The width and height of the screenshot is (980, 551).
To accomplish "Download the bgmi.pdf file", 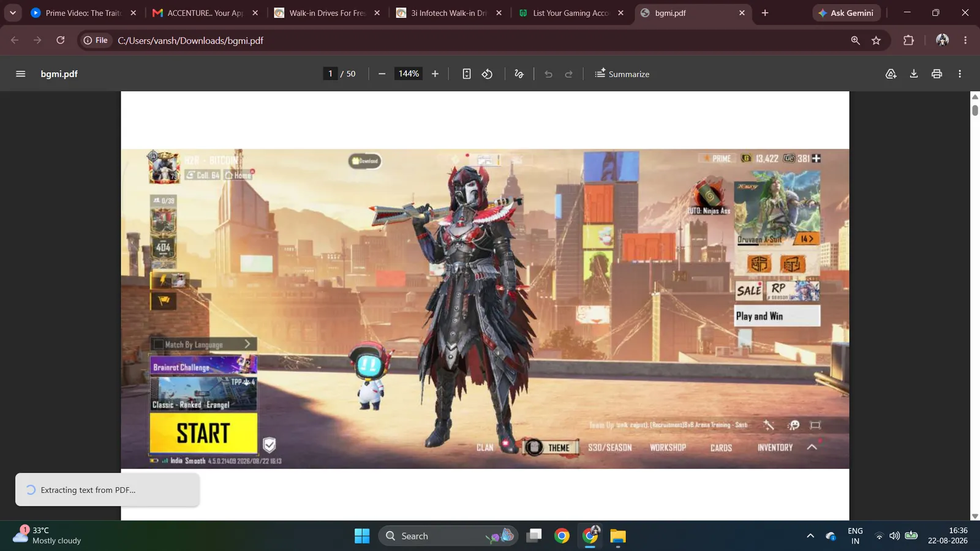I will point(914,73).
